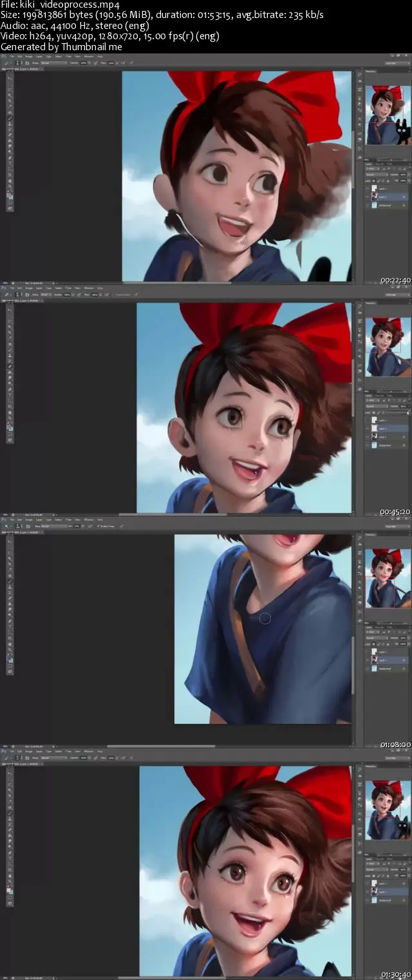The height and width of the screenshot is (980, 412).
Task: Select Lasso tool in the 00:45:20 frame
Action: tap(10, 321)
